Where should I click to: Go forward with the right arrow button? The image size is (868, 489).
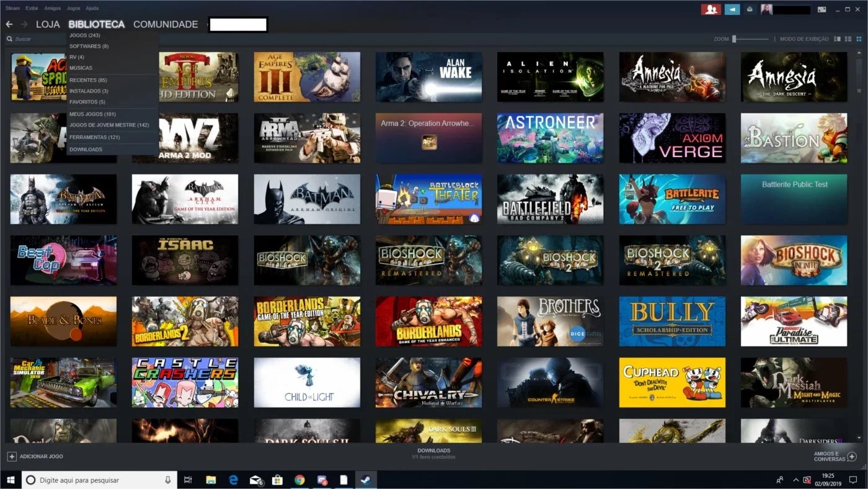(x=24, y=24)
